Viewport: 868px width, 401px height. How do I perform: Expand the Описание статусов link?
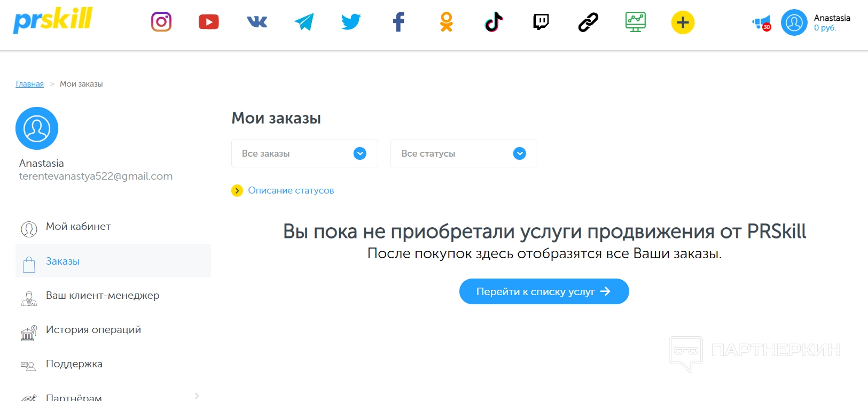(291, 190)
